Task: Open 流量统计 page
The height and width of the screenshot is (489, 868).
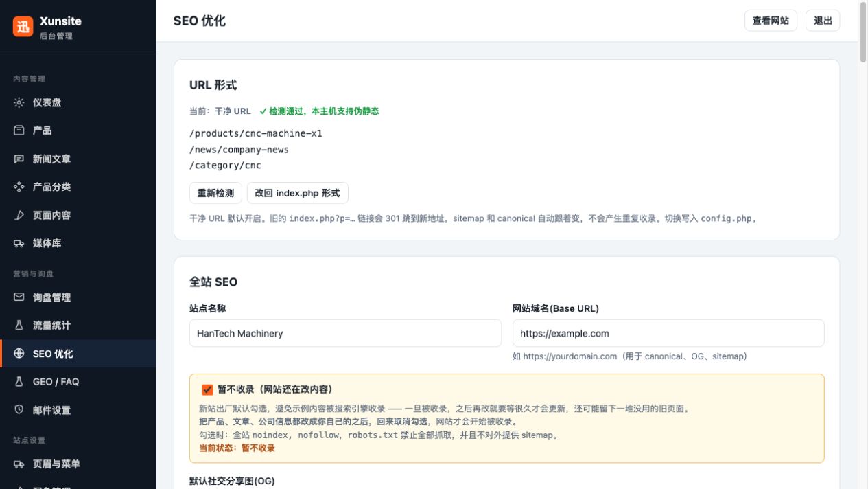Action: pyautogui.click(x=78, y=326)
